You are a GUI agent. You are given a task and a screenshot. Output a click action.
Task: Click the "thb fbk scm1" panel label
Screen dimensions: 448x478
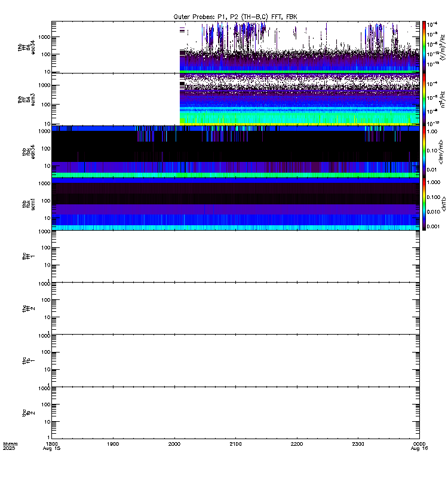point(29,204)
